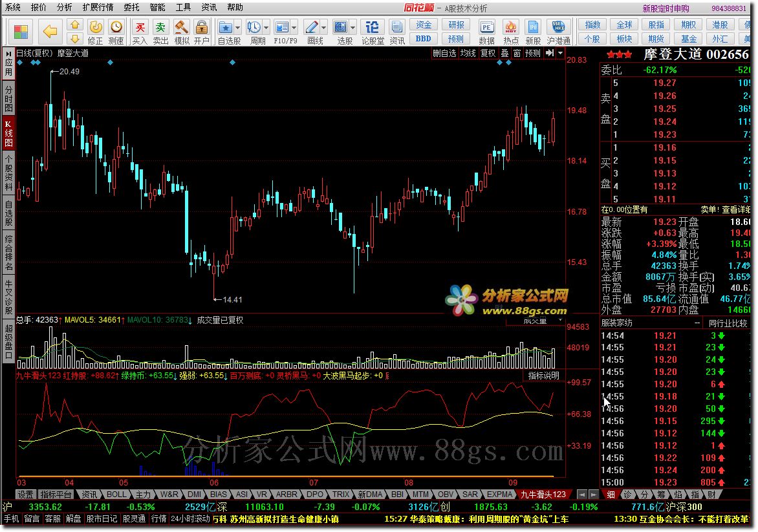Click the 买入 buy icon

tap(140, 27)
